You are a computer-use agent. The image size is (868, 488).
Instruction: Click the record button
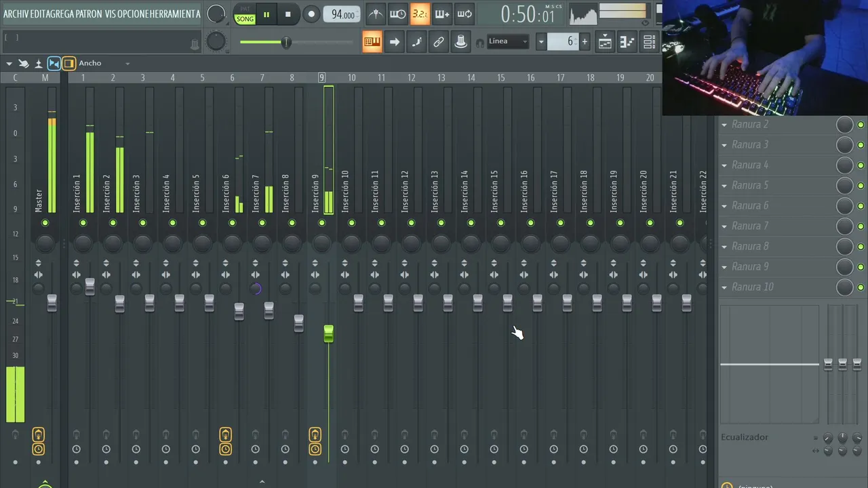[x=311, y=14]
